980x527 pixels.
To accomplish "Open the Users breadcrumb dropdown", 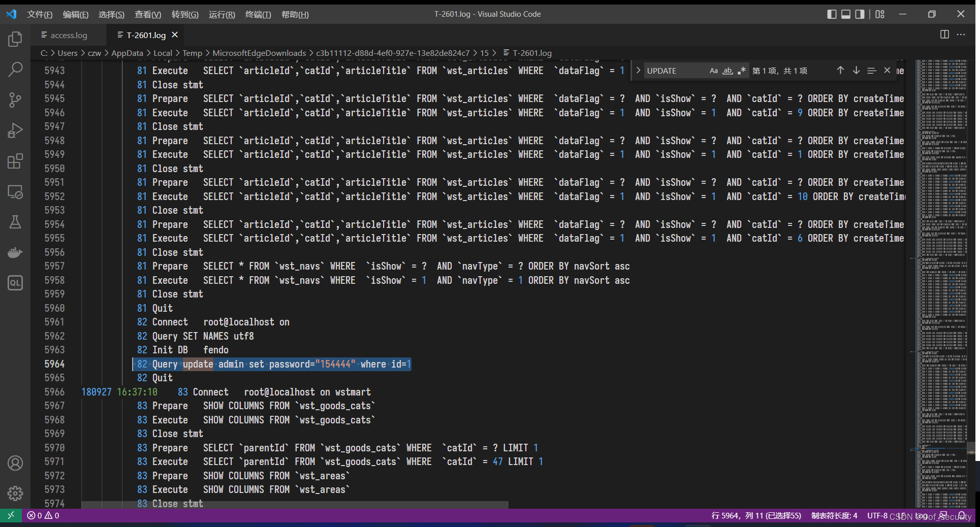I will point(68,53).
